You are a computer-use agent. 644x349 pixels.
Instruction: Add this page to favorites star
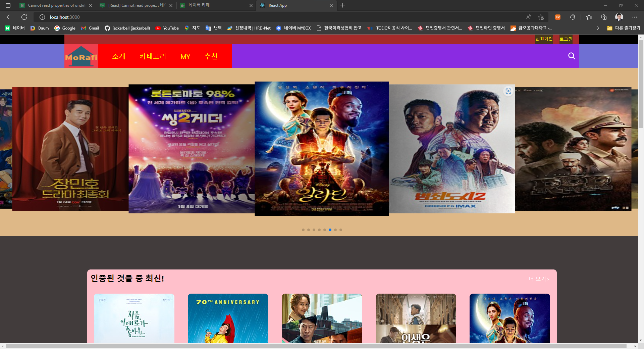(x=541, y=17)
